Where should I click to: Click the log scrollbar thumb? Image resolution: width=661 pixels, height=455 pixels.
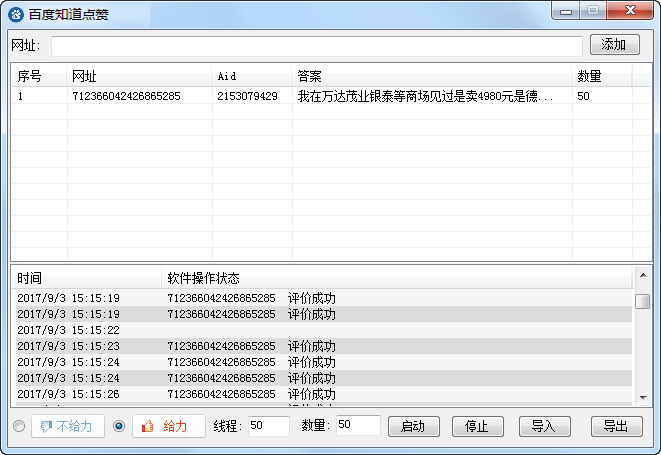click(643, 301)
